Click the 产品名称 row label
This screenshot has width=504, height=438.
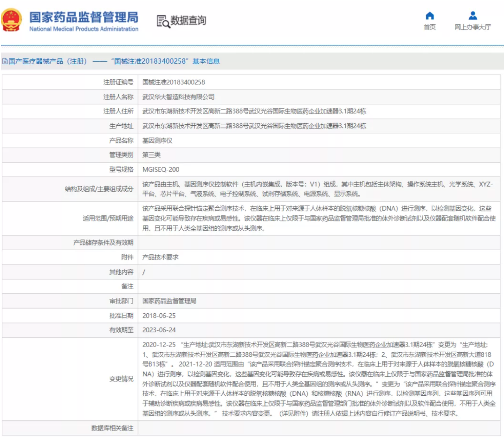click(121, 141)
